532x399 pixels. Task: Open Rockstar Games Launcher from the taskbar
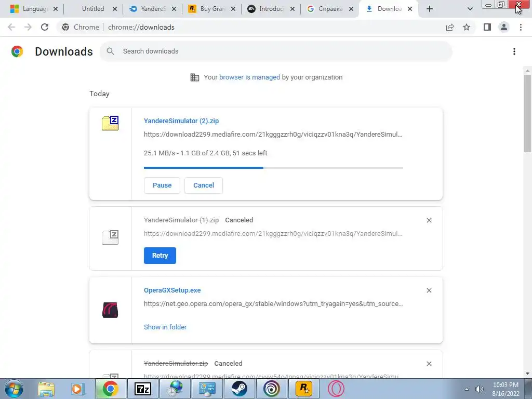tap(304, 389)
